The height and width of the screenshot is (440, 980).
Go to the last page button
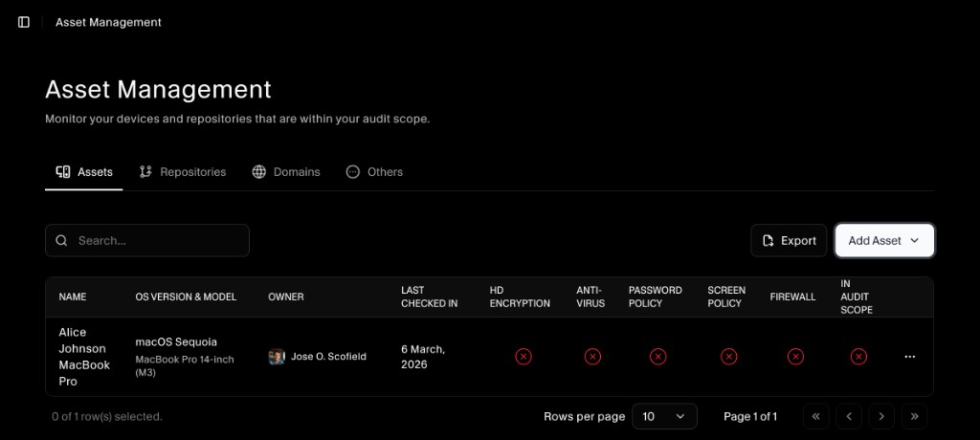click(914, 416)
